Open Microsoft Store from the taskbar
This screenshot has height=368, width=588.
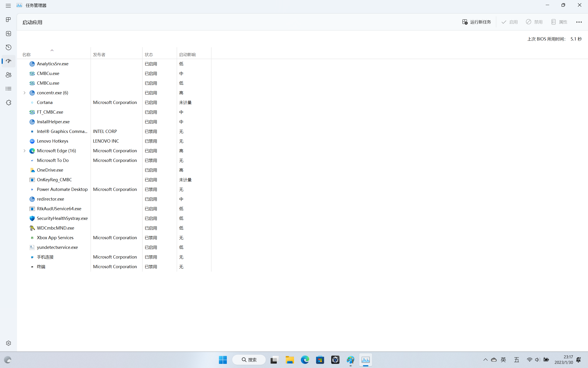320,360
